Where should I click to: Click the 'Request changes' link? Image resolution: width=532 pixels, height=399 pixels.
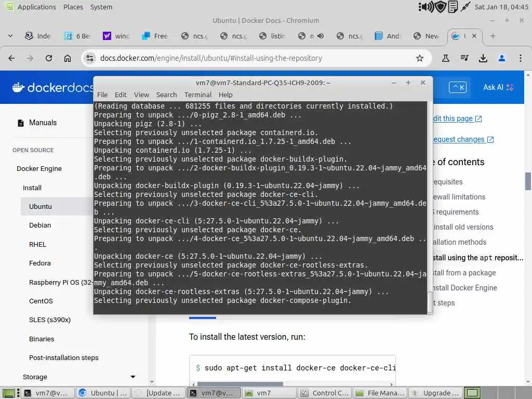point(463,139)
